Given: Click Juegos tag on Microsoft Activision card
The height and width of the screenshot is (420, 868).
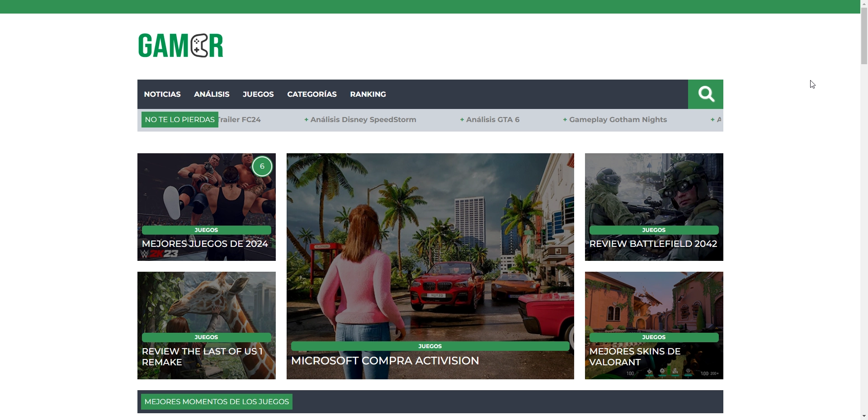Looking at the screenshot, I should (x=430, y=346).
